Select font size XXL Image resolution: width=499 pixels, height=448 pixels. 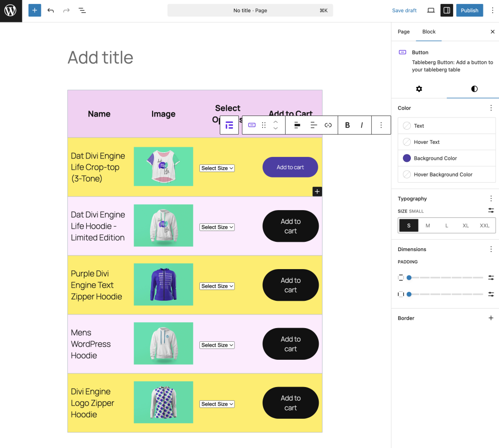(x=484, y=225)
